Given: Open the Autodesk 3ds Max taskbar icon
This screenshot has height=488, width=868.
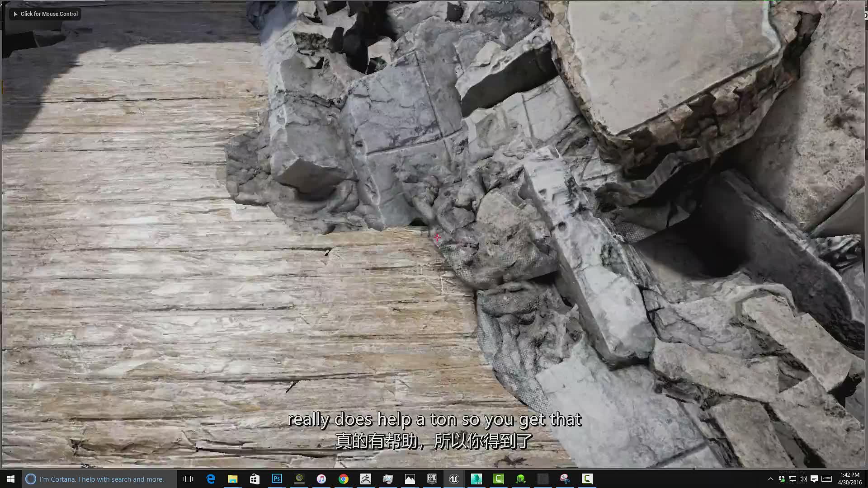Looking at the screenshot, I should coord(476,479).
